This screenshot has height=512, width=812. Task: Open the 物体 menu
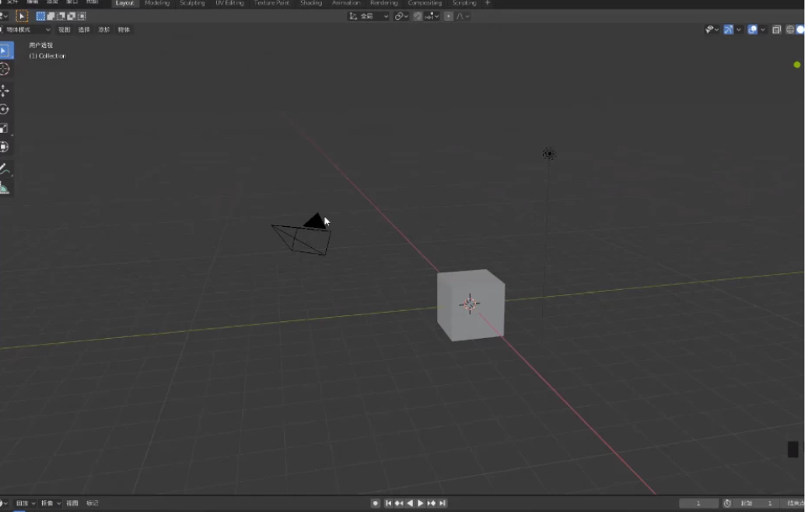(123, 29)
